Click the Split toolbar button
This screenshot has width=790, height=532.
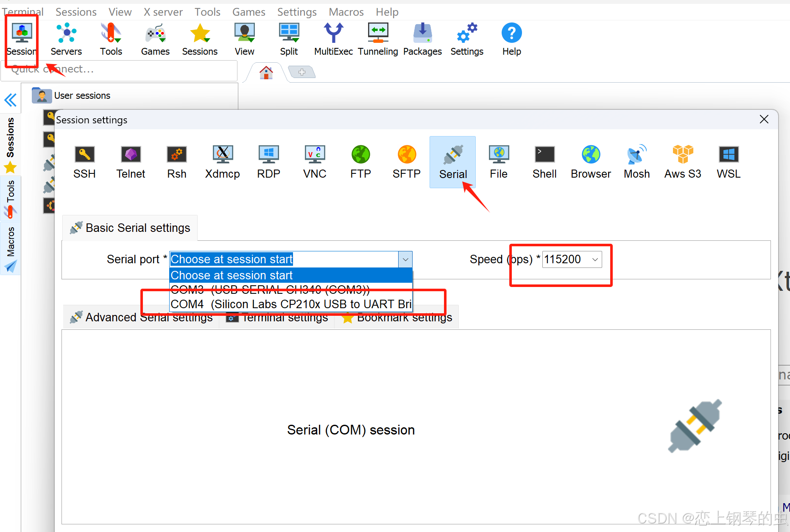click(x=289, y=39)
